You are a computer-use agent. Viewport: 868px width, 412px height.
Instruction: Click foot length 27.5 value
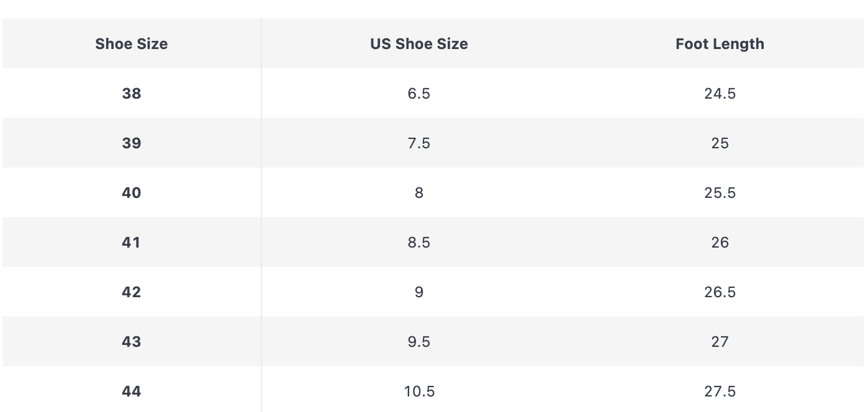click(720, 392)
